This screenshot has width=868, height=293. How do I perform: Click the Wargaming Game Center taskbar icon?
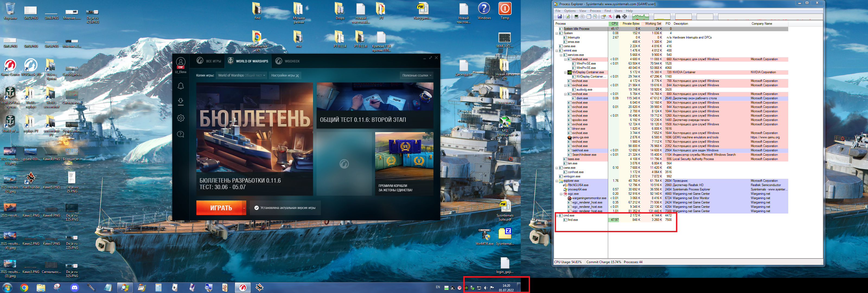(242, 288)
